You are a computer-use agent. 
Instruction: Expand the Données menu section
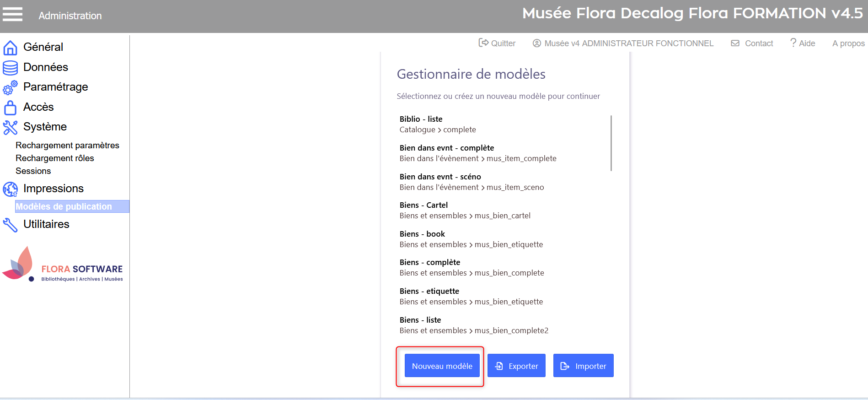pos(46,67)
